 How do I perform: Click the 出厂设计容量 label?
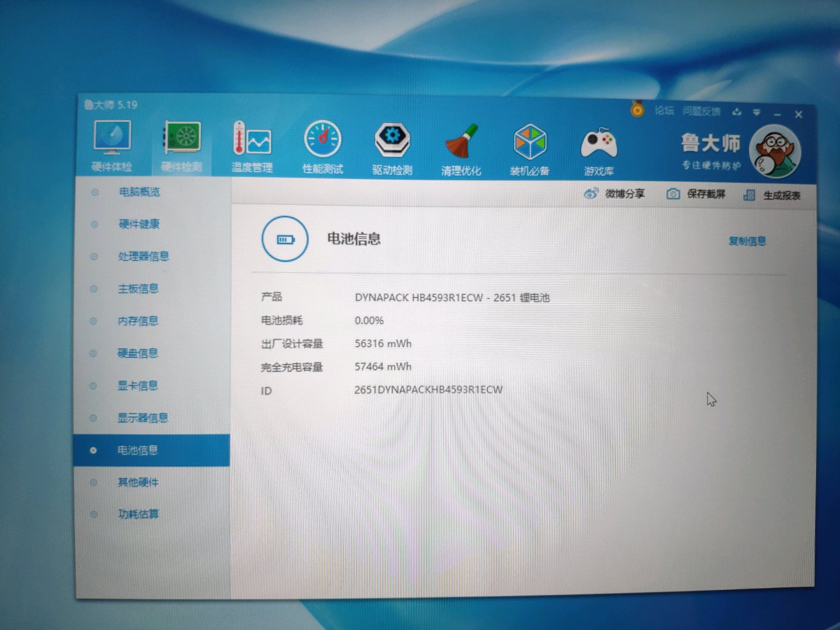[292, 344]
